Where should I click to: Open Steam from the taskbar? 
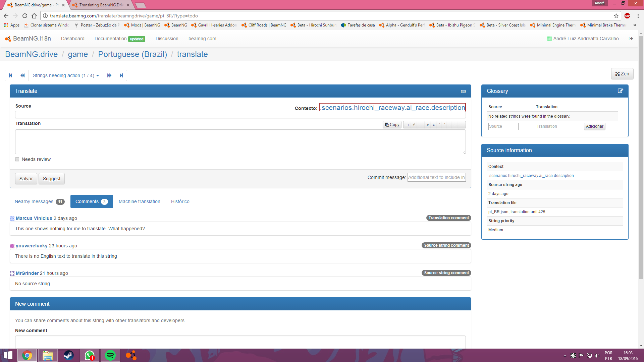point(69,355)
